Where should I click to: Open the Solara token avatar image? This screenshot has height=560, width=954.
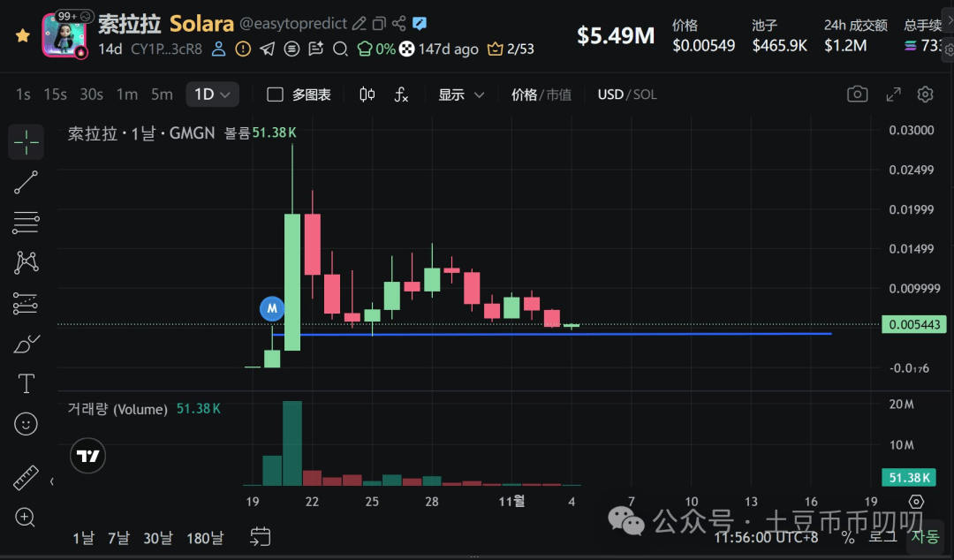[x=64, y=35]
